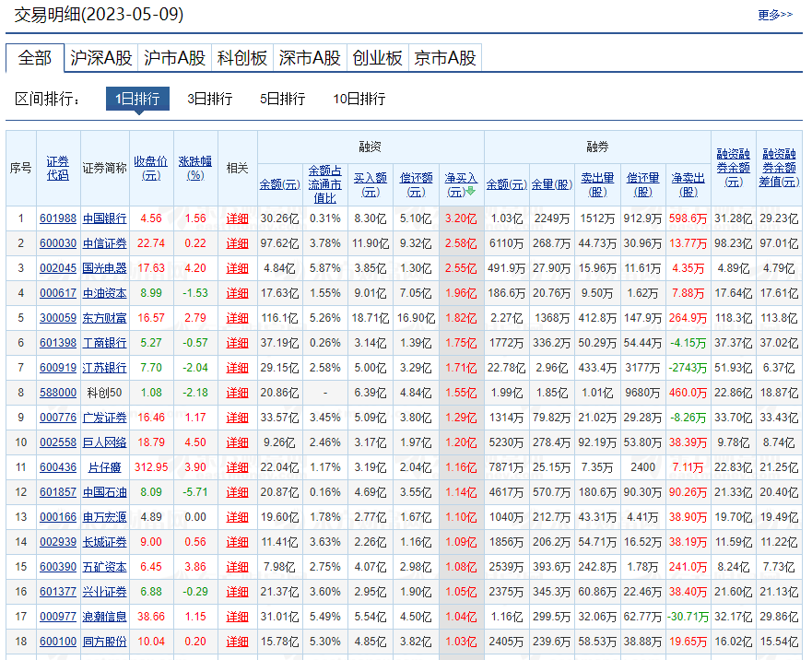This screenshot has width=812, height=660.
Task: Click stock code 600030
Action: click(x=58, y=243)
